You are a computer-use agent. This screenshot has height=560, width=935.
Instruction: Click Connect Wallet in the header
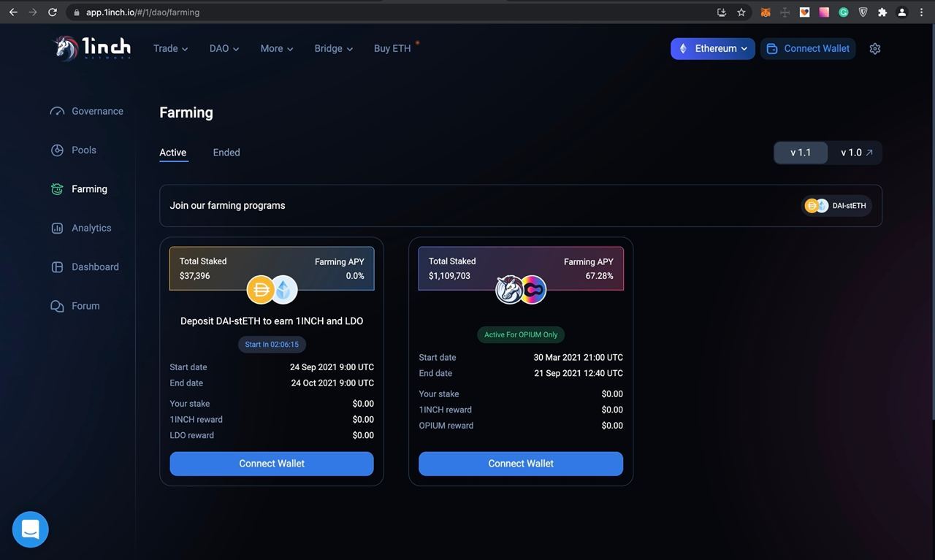coord(808,48)
